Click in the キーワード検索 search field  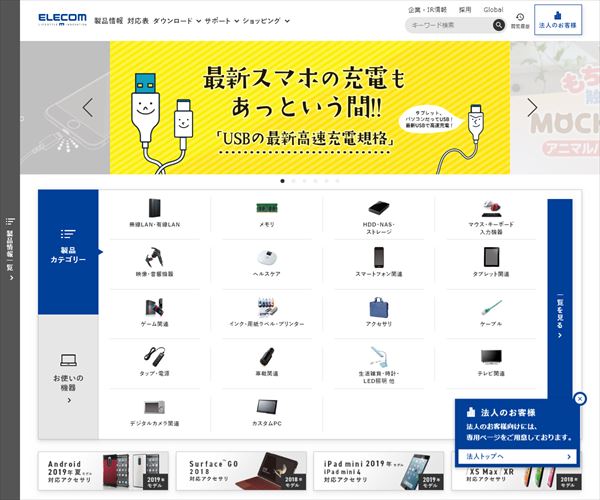[448, 25]
